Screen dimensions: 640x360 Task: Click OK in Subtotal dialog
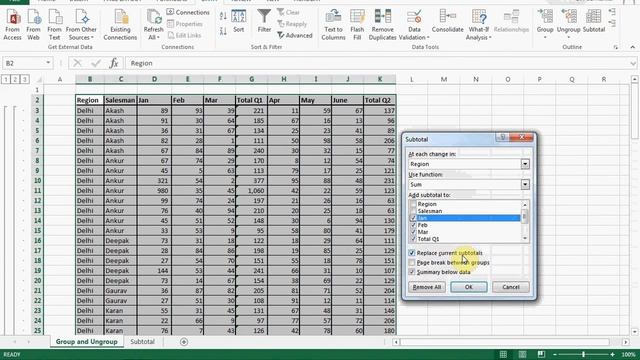point(469,287)
